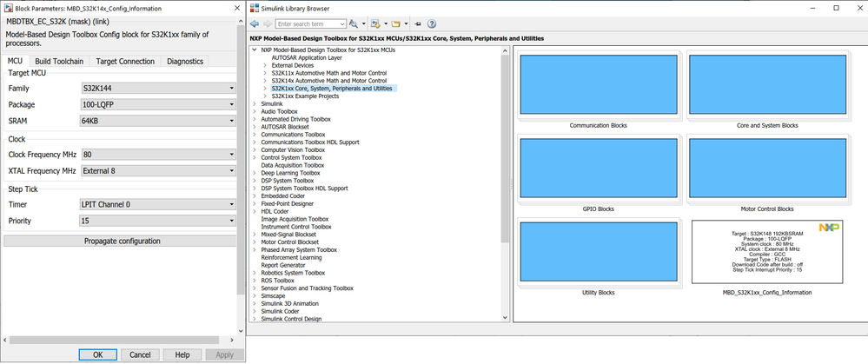
Task: Open Clock Frequency MHz dropdown
Action: (x=158, y=155)
